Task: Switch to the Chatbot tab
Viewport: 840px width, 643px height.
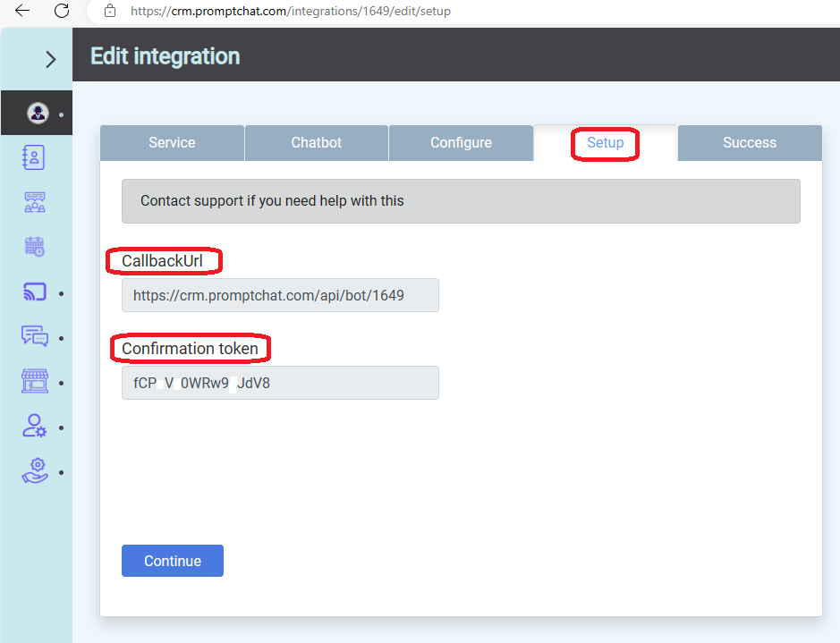Action: [x=317, y=143]
